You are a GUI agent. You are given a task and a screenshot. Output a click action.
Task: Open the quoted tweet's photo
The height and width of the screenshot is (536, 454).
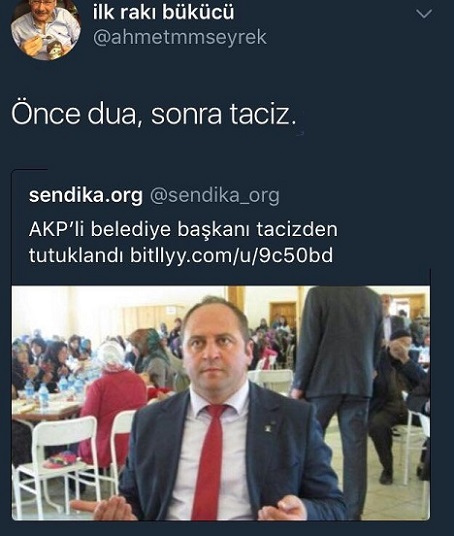coord(221,403)
